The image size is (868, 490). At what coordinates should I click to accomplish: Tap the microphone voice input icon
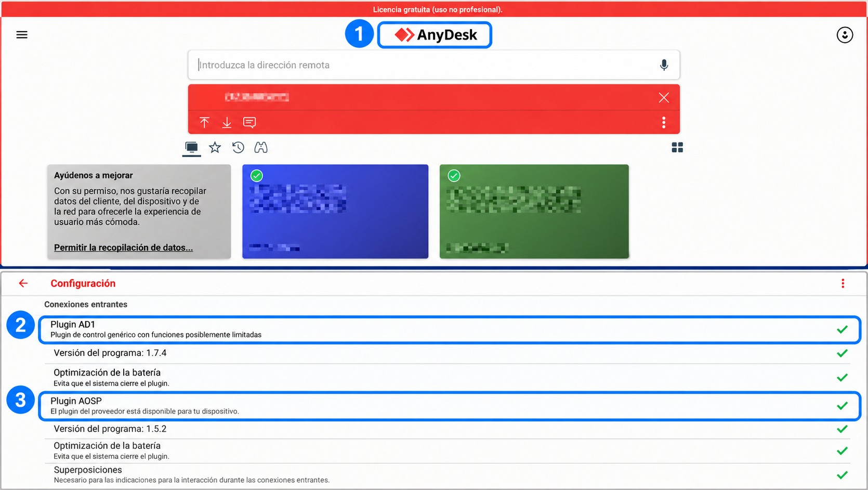point(664,65)
